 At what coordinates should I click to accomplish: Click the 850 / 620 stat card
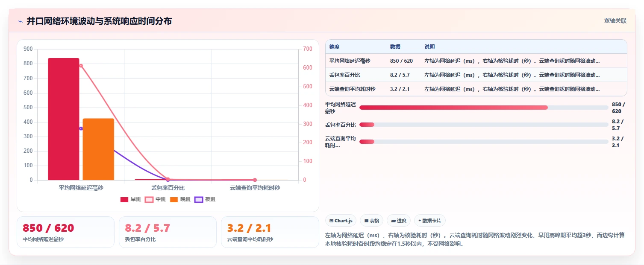pyautogui.click(x=65, y=232)
